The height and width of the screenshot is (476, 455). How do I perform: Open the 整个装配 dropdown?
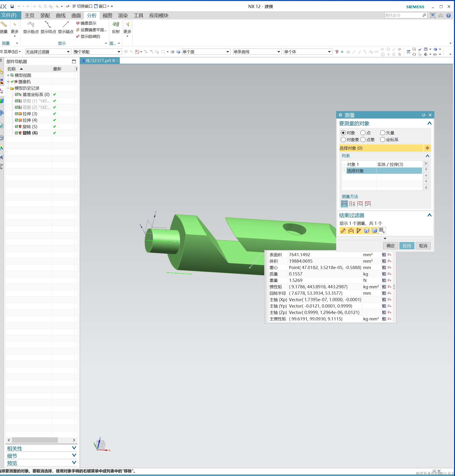pos(97,52)
